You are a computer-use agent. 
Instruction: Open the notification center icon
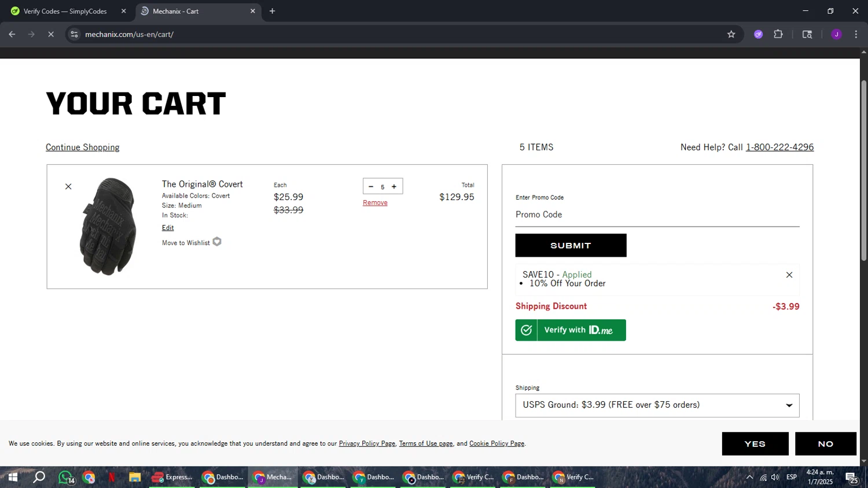click(852, 477)
